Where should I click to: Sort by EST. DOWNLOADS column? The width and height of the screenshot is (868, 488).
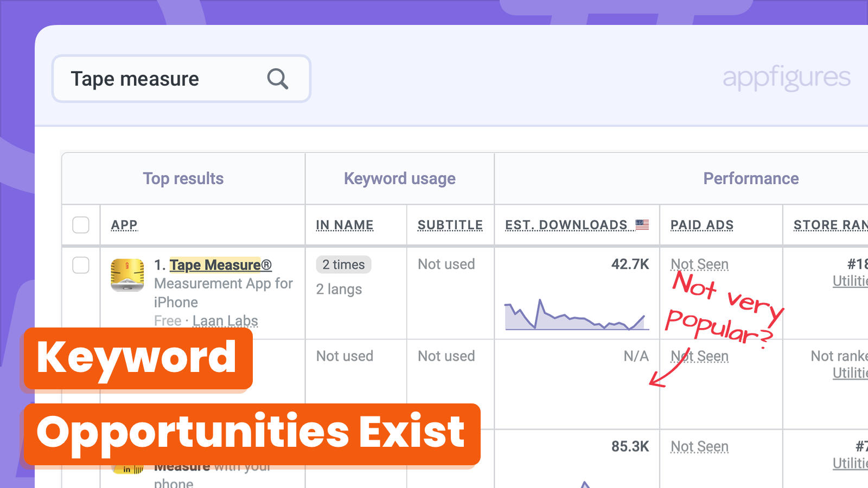pos(566,224)
